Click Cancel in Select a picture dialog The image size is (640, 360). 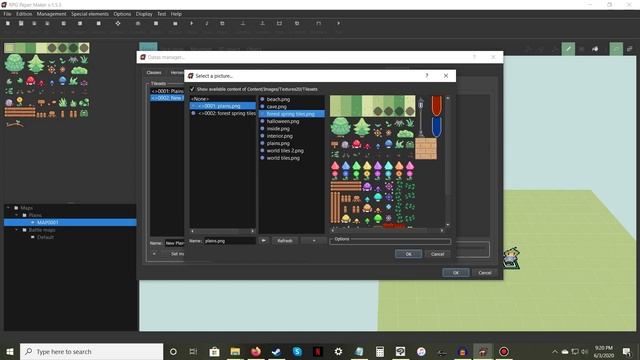(x=437, y=254)
